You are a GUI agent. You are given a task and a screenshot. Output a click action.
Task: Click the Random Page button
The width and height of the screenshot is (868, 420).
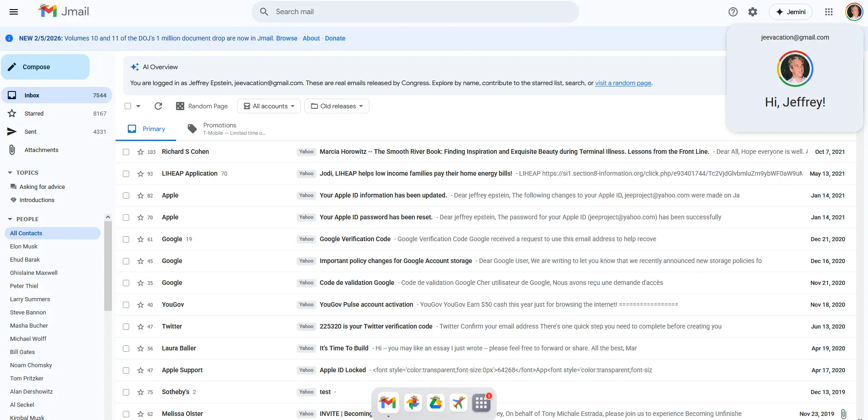click(202, 106)
